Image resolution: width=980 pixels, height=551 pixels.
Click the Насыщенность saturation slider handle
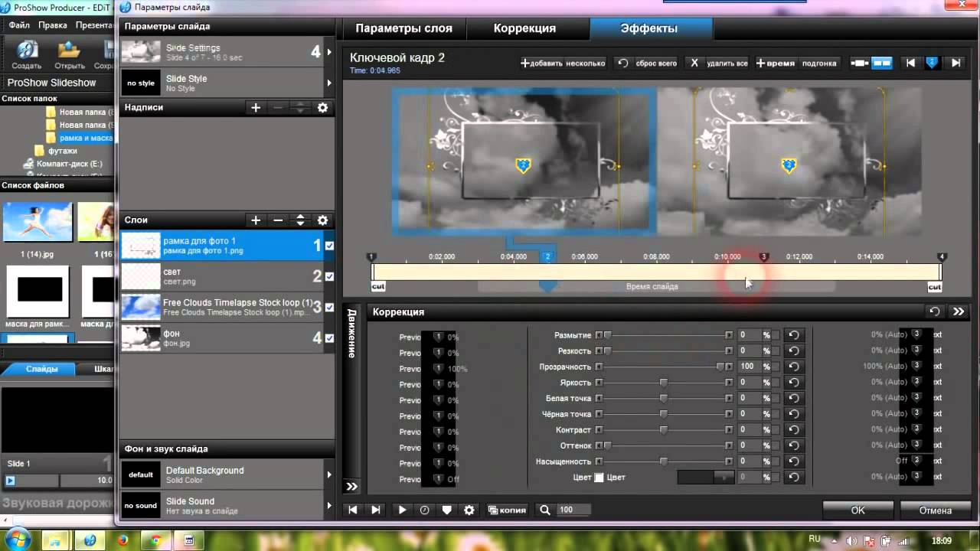coord(663,461)
